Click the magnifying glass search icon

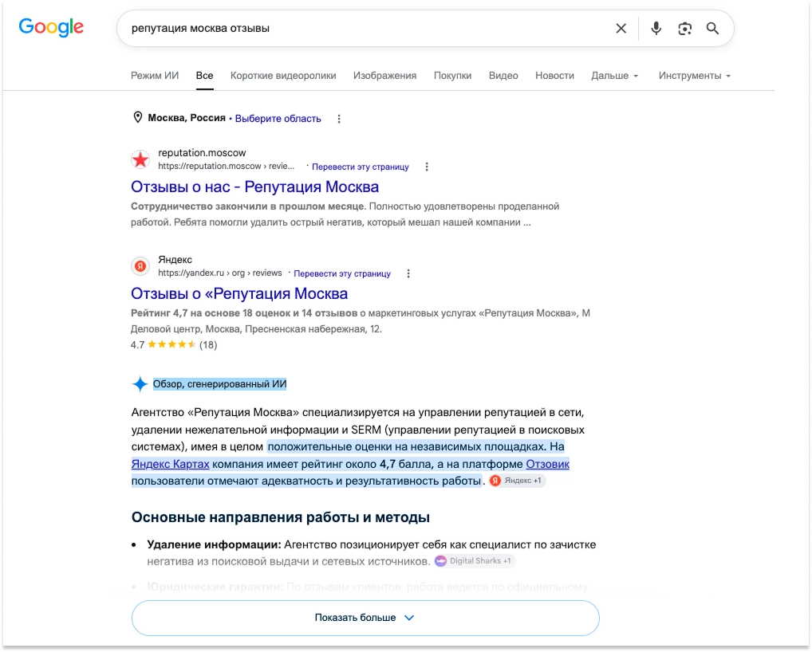[712, 29]
